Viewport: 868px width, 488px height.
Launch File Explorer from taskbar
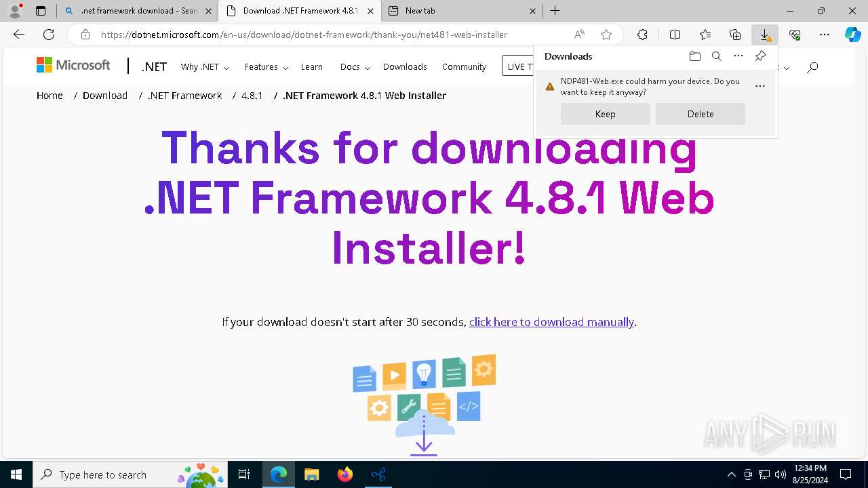(311, 474)
